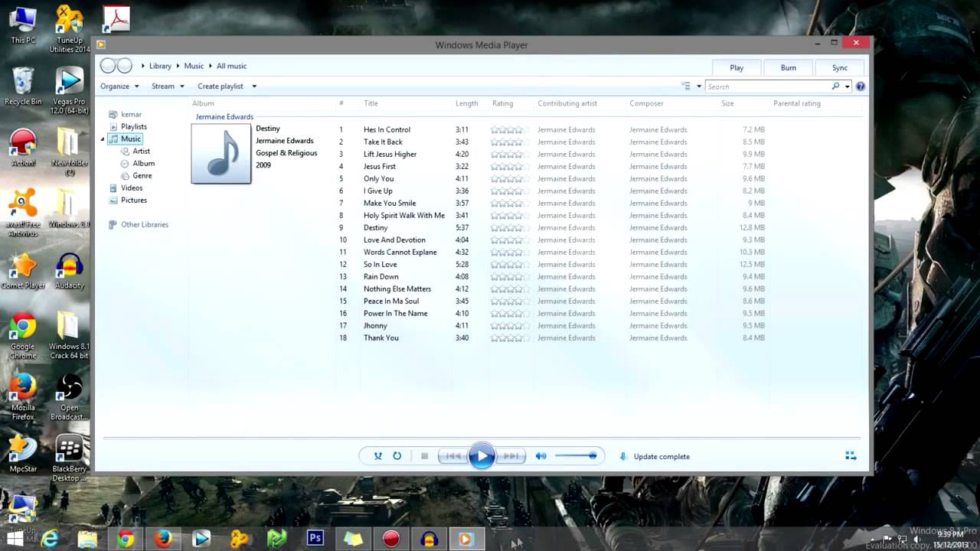This screenshot has width=980, height=551.
Task: Toggle repeat in the playback controls
Action: pyautogui.click(x=397, y=456)
